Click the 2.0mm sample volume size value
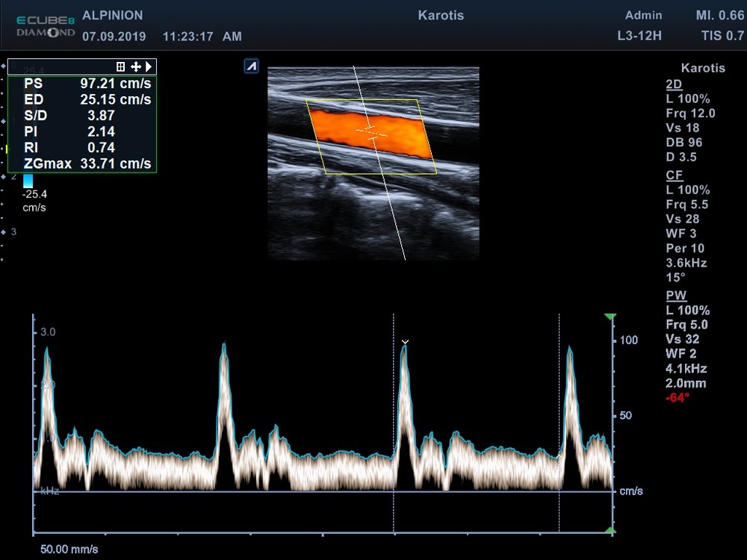This screenshot has width=747, height=560. point(686,383)
